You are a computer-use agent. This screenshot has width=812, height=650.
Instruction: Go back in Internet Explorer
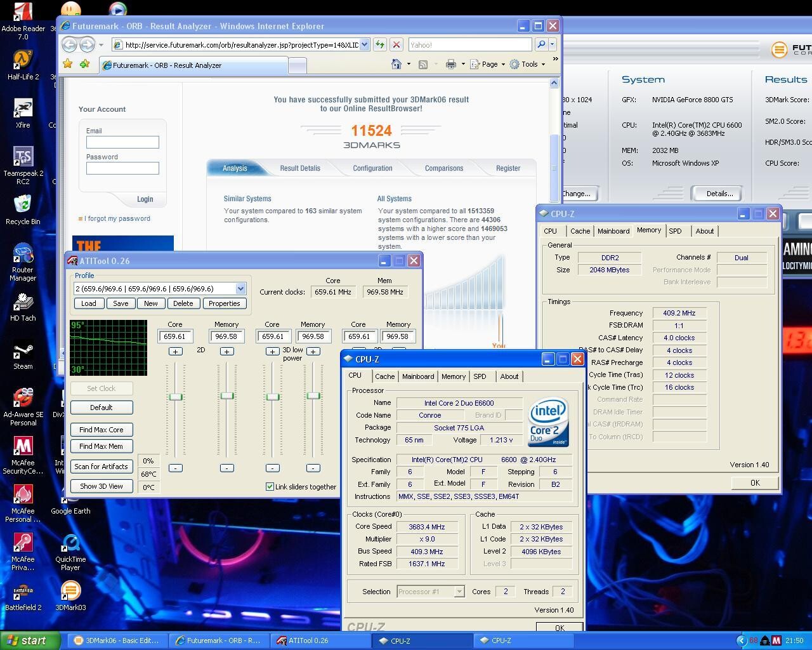click(69, 44)
